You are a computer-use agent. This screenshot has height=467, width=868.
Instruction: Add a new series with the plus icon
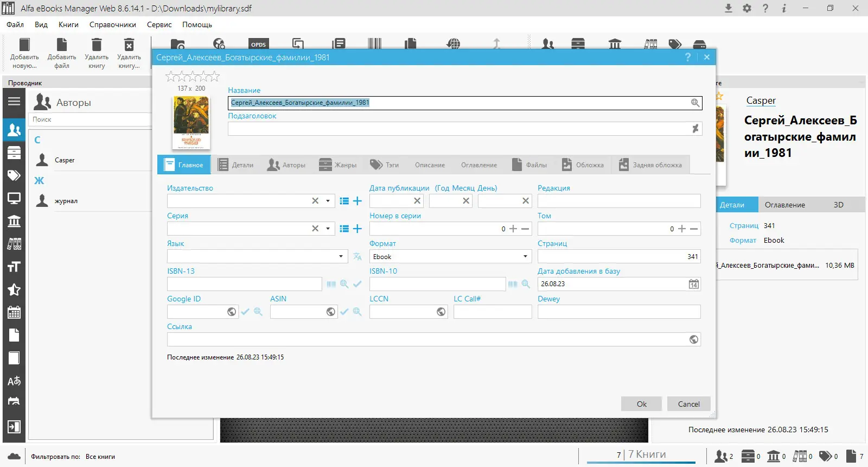point(357,229)
